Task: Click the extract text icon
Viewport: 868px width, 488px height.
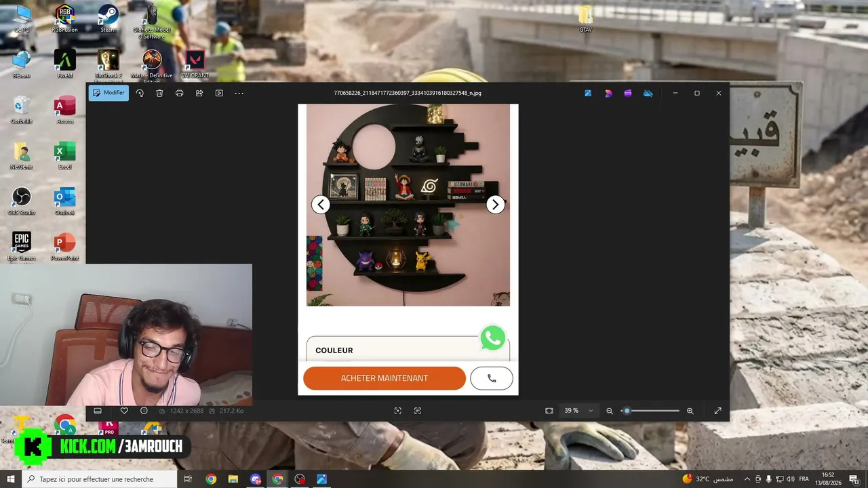Action: click(x=418, y=411)
